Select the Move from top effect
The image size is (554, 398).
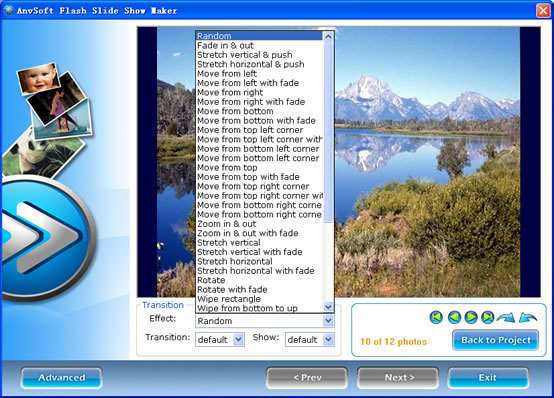[259, 168]
